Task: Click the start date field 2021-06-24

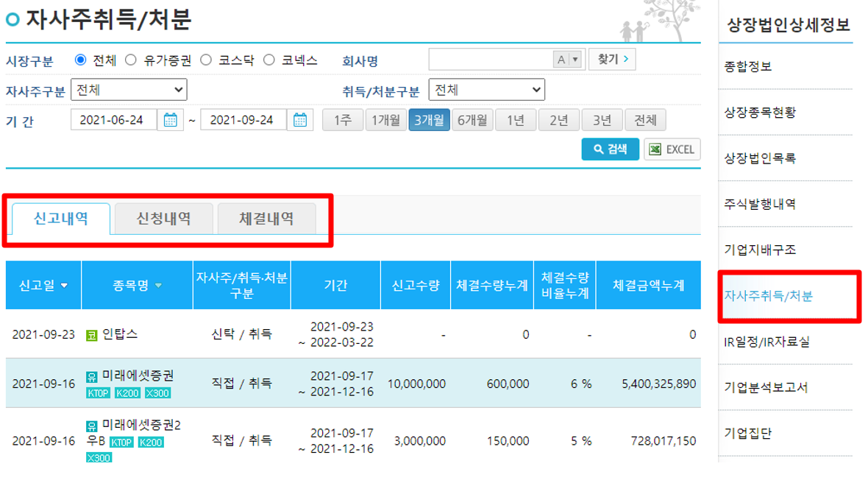Action: point(113,119)
